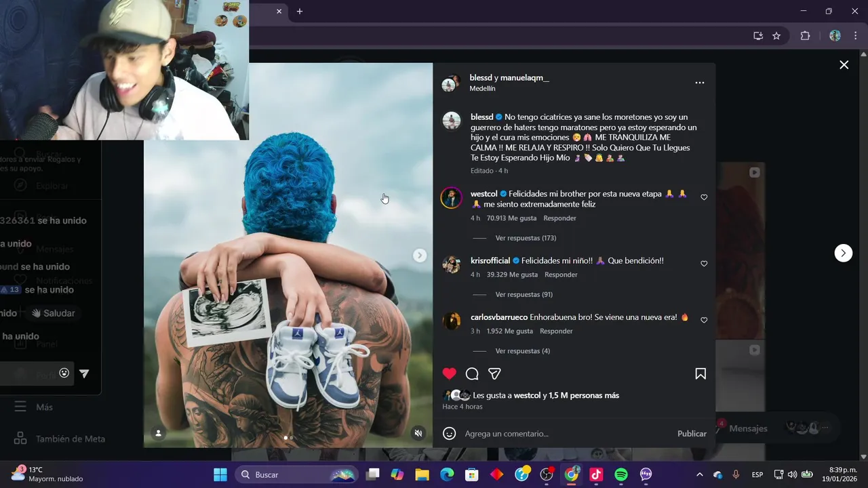Viewport: 868px width, 488px height.
Task: Open the emoji picker in comment box
Action: pyautogui.click(x=449, y=433)
